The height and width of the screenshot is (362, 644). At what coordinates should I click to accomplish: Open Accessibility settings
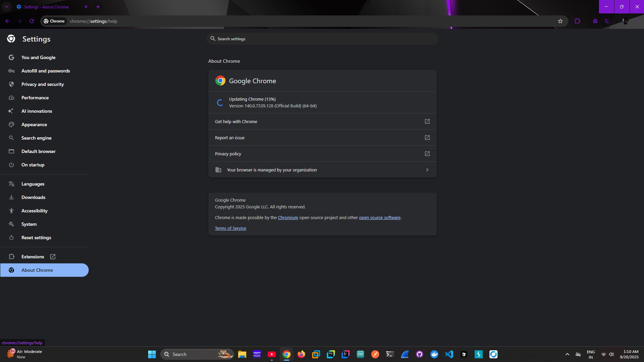44,211
